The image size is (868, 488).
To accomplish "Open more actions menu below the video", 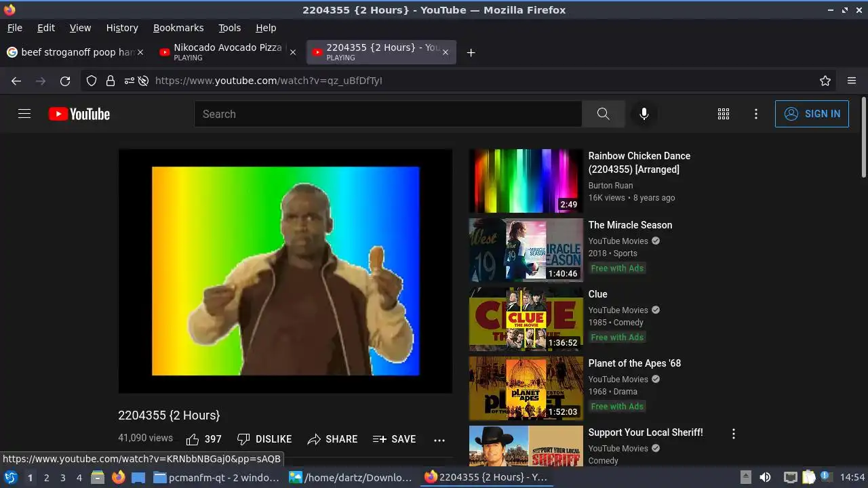I will (x=439, y=440).
